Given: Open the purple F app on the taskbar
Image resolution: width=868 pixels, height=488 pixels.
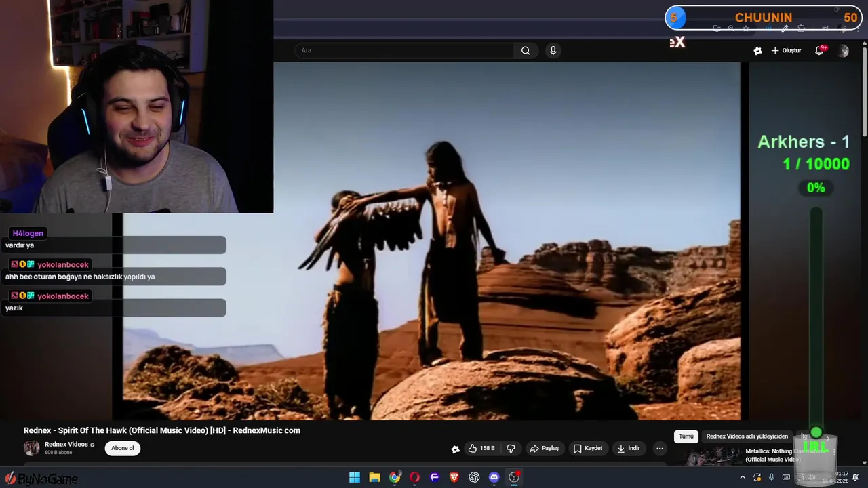Looking at the screenshot, I should [x=435, y=477].
